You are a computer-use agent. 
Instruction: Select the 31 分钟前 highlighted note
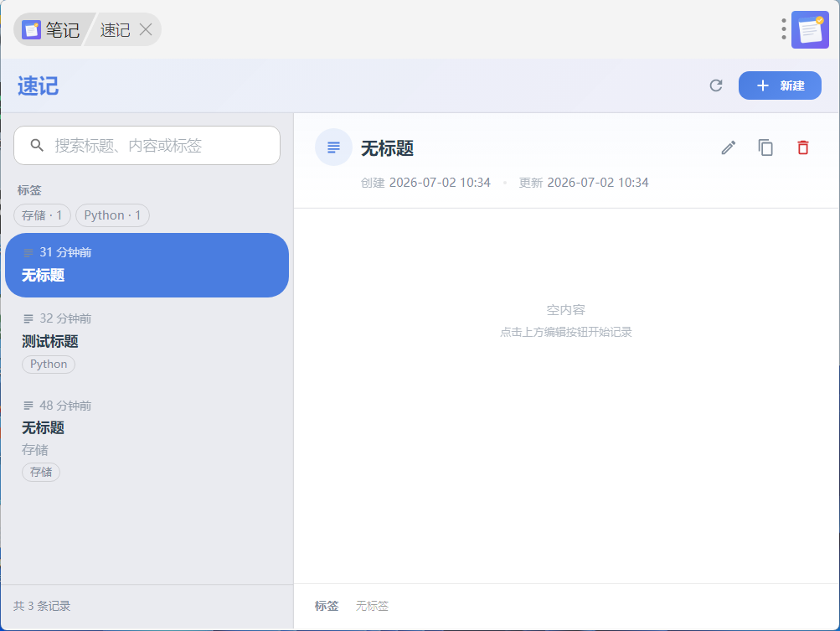tap(147, 265)
